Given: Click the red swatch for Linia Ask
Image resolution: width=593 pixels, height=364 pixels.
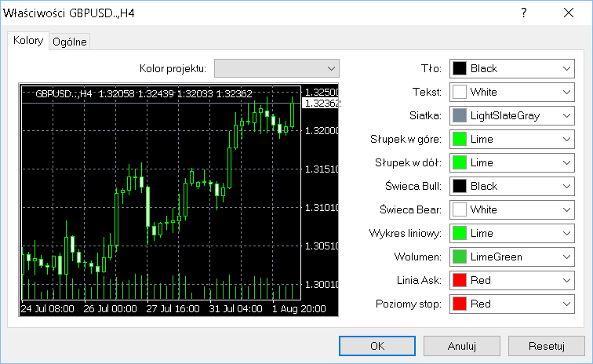Looking at the screenshot, I should [x=460, y=280].
